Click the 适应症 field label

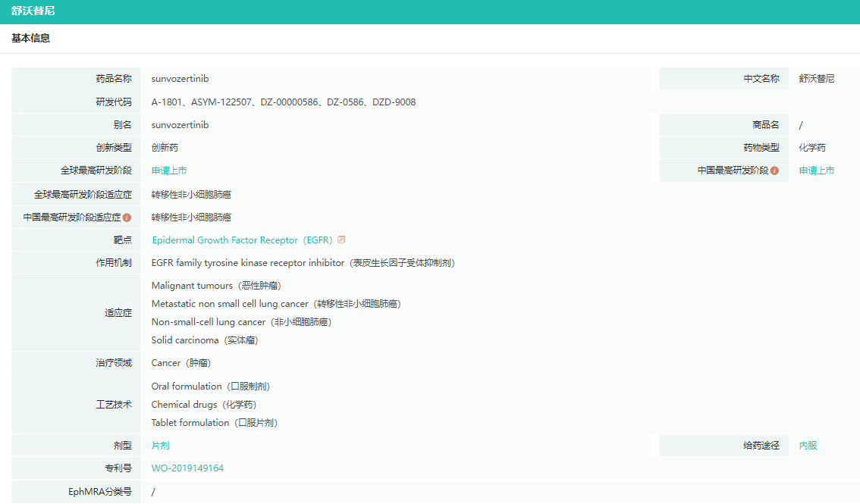click(118, 313)
